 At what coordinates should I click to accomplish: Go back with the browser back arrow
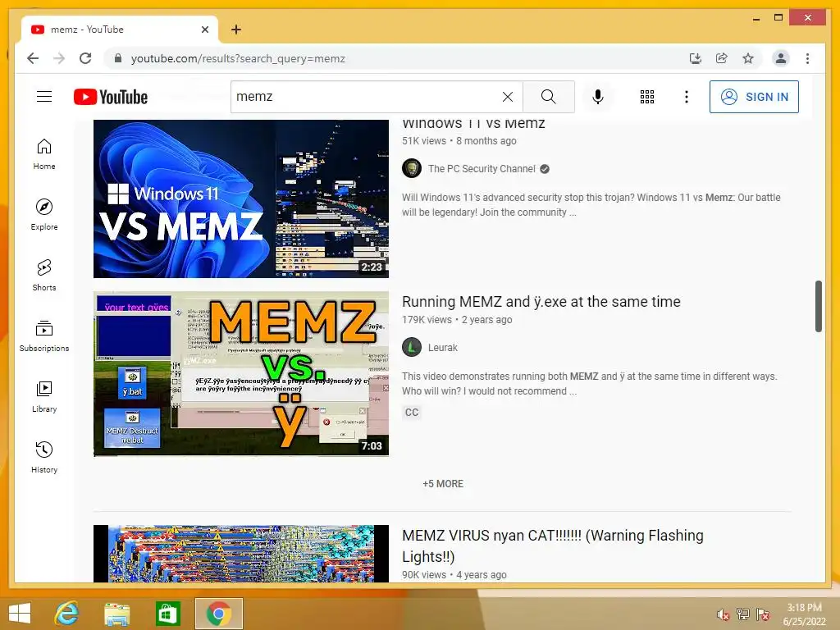(33, 58)
